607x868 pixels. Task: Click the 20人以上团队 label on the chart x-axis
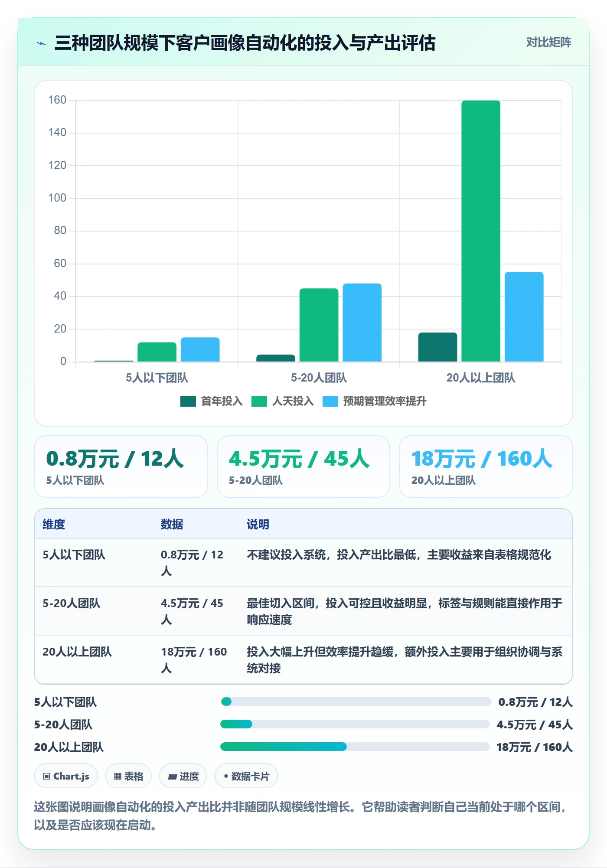click(x=481, y=378)
